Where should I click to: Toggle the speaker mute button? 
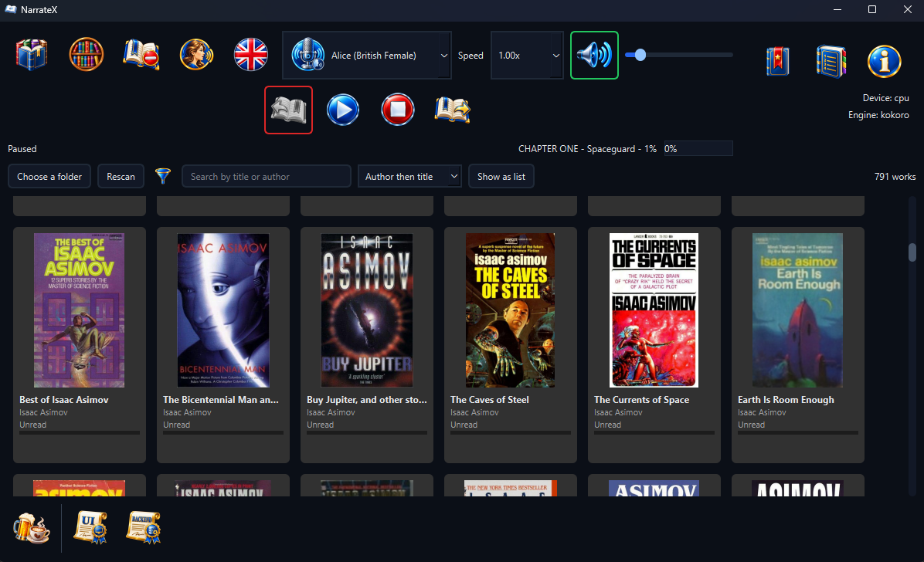(594, 56)
